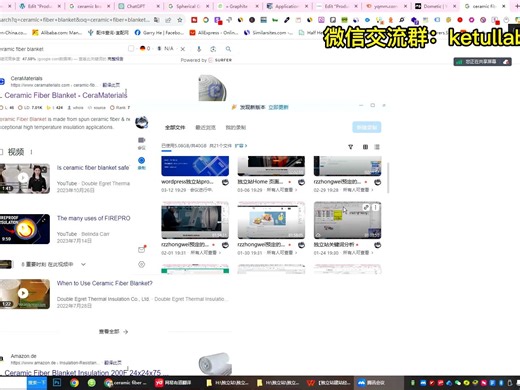
Task: Open the WPS document taskbar button
Action: (329, 383)
